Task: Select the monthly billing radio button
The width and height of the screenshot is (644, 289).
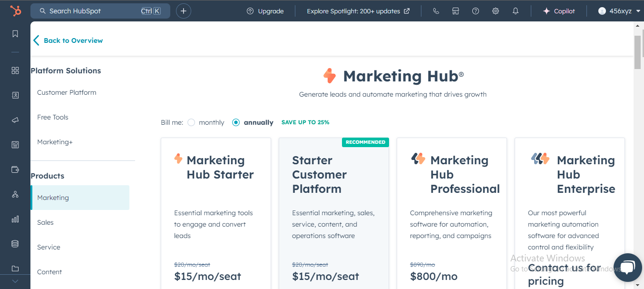Action: (191, 122)
